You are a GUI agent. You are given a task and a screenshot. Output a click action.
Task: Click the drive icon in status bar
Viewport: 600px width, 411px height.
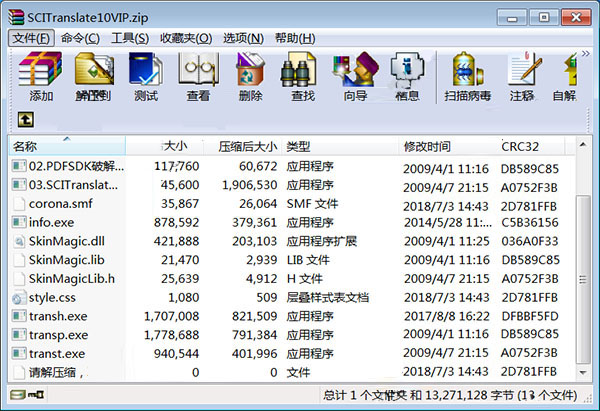(18, 395)
